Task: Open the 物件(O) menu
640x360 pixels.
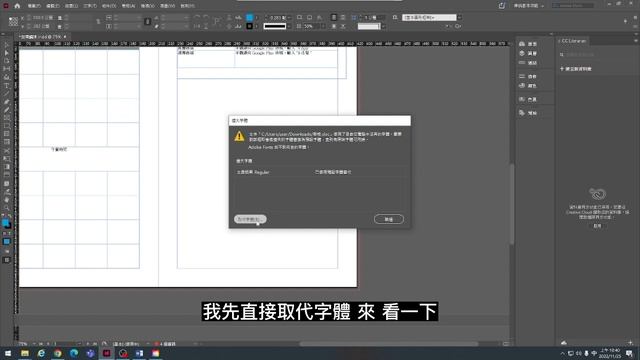Action: 109,6
